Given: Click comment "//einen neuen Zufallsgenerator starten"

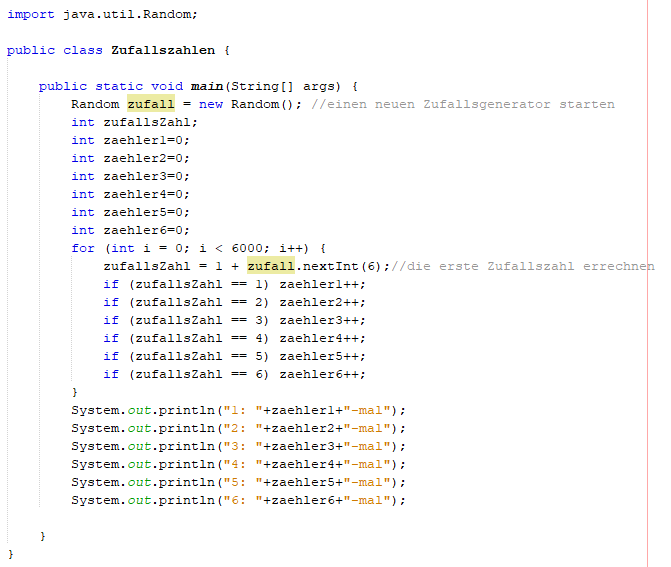Looking at the screenshot, I should point(463,104).
